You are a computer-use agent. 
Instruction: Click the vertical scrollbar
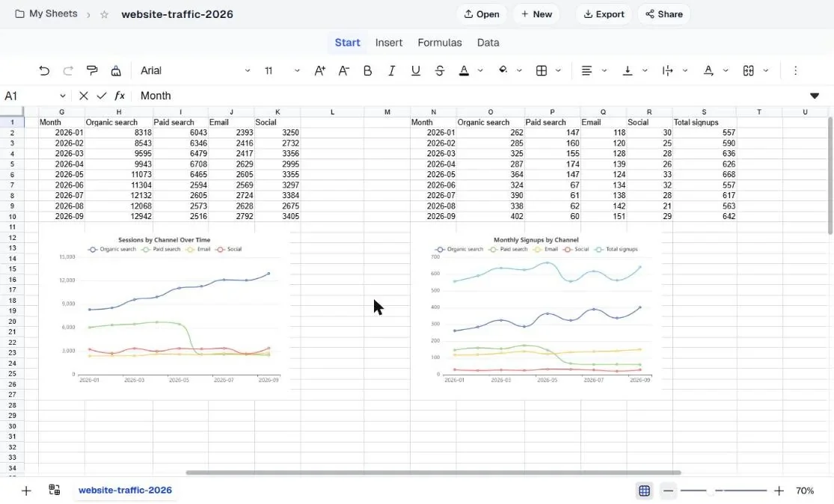click(830, 176)
